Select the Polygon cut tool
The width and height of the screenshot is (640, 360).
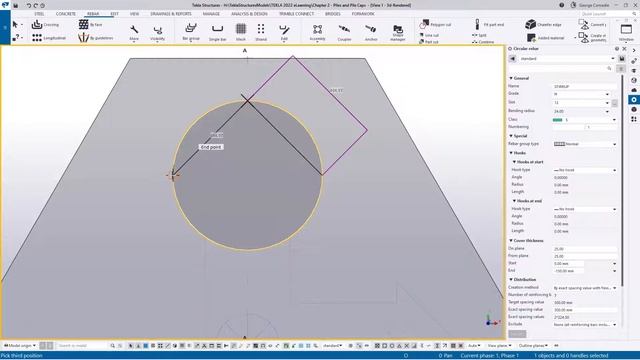click(x=435, y=24)
